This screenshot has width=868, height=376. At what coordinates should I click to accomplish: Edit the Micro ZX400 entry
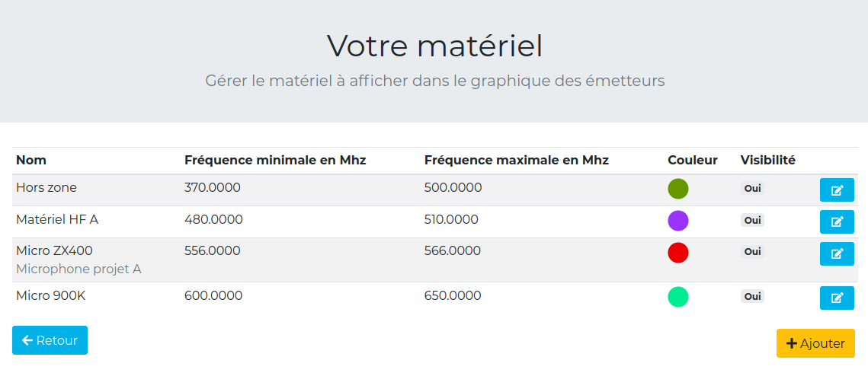coord(837,253)
